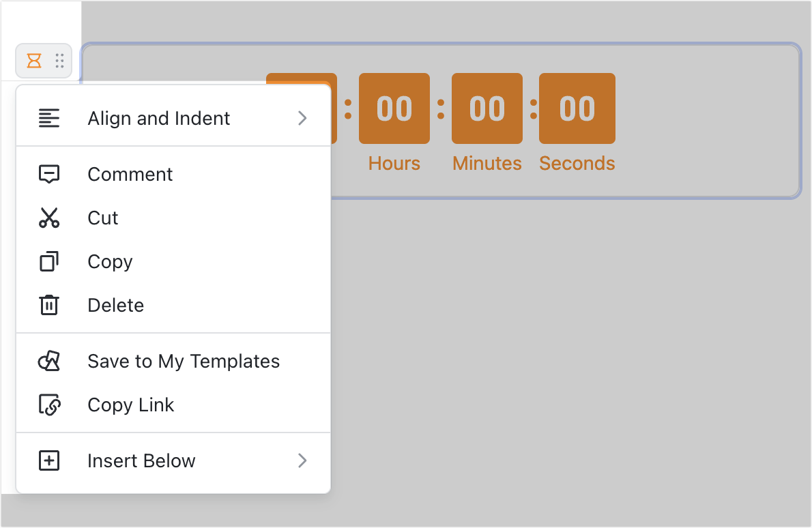Click the plus-square icon next to Insert Below
The height and width of the screenshot is (528, 812).
[49, 460]
